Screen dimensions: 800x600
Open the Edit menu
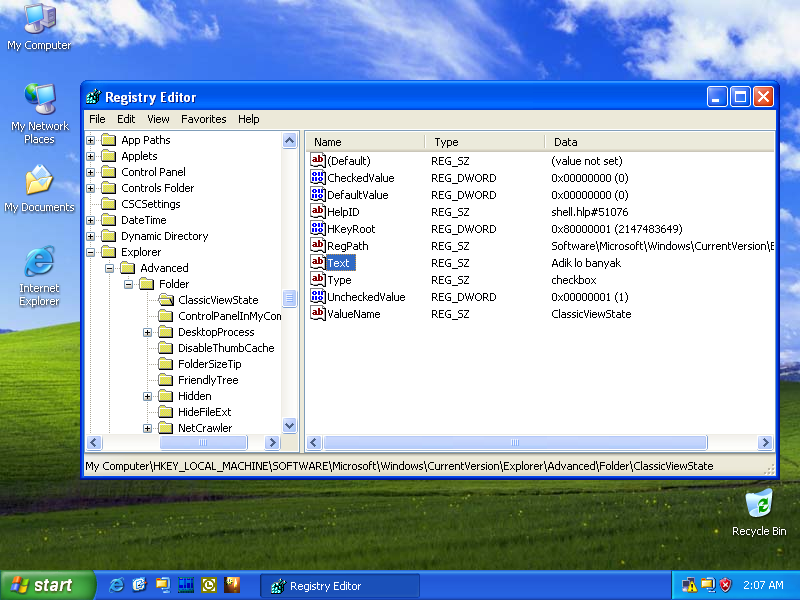click(126, 119)
